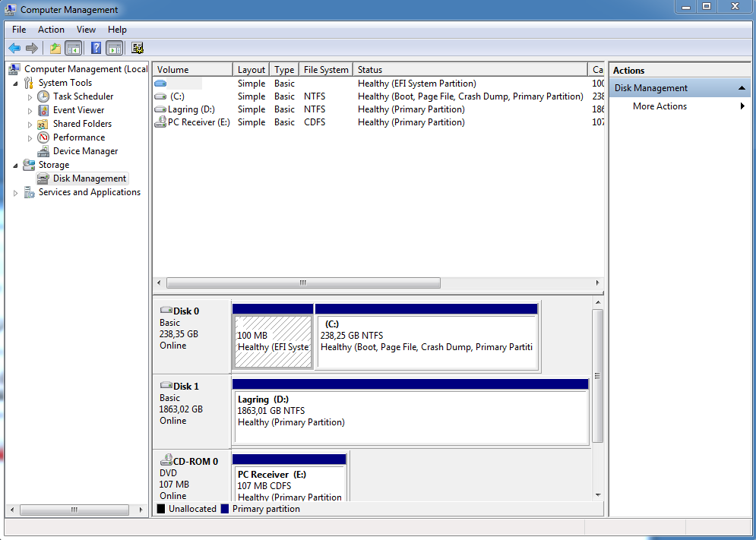
Task: Sort by the Layout column header
Action: (x=251, y=70)
